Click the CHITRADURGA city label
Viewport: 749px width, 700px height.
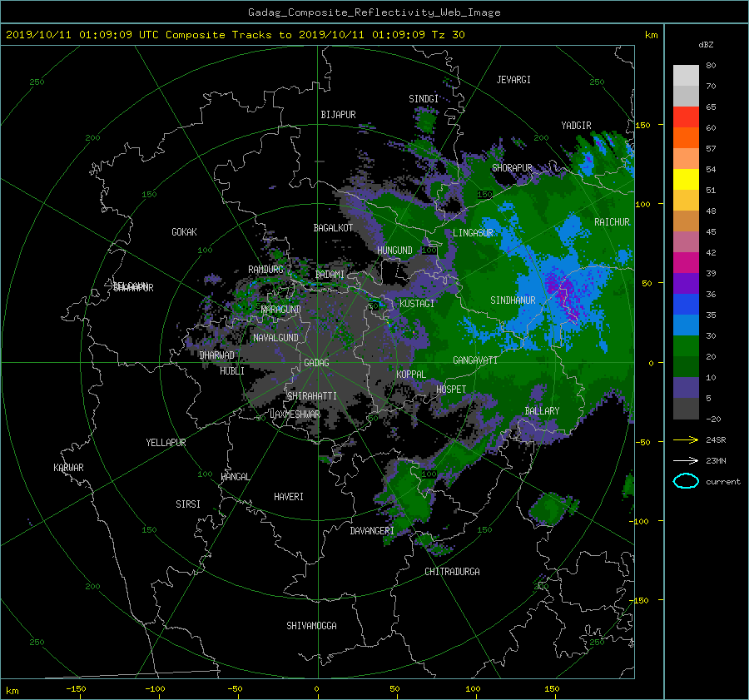(x=452, y=572)
